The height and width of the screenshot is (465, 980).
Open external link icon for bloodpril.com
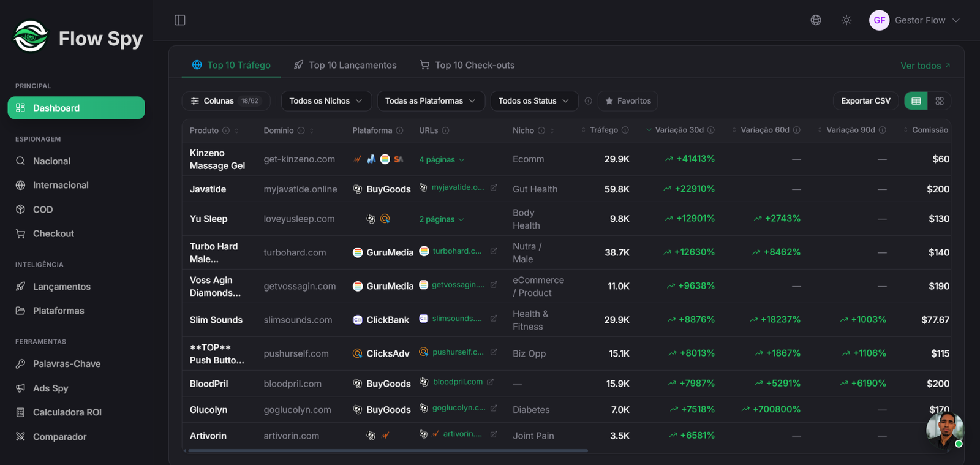(490, 382)
